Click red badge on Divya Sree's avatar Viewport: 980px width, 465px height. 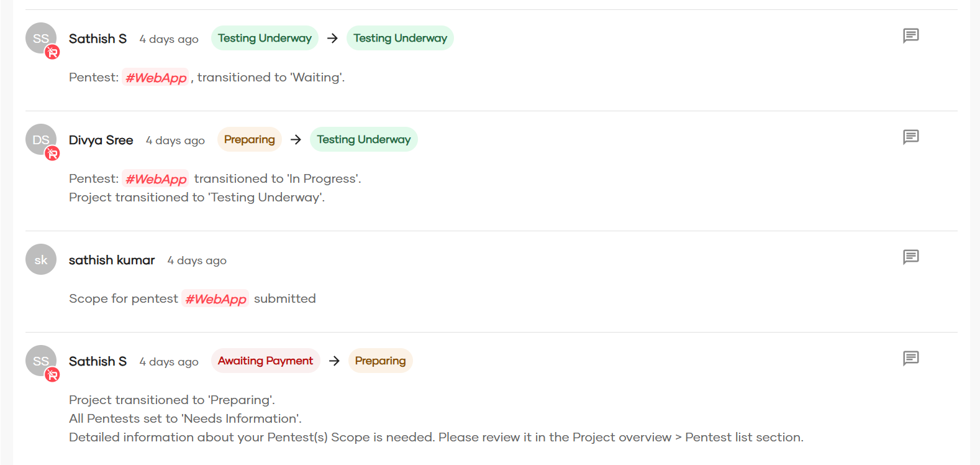(53, 154)
